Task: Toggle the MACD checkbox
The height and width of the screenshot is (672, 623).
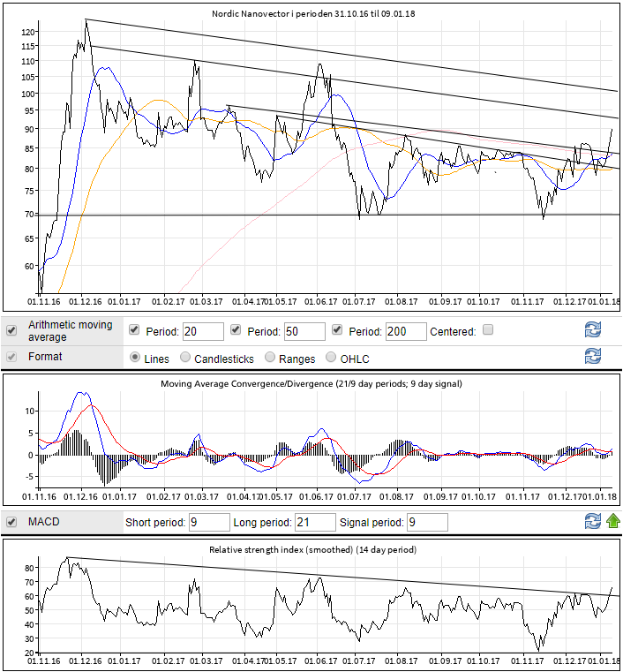Action: (x=11, y=522)
